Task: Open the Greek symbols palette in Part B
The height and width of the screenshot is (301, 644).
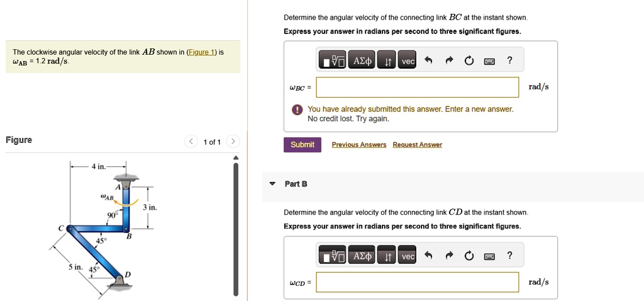Action: 363,256
